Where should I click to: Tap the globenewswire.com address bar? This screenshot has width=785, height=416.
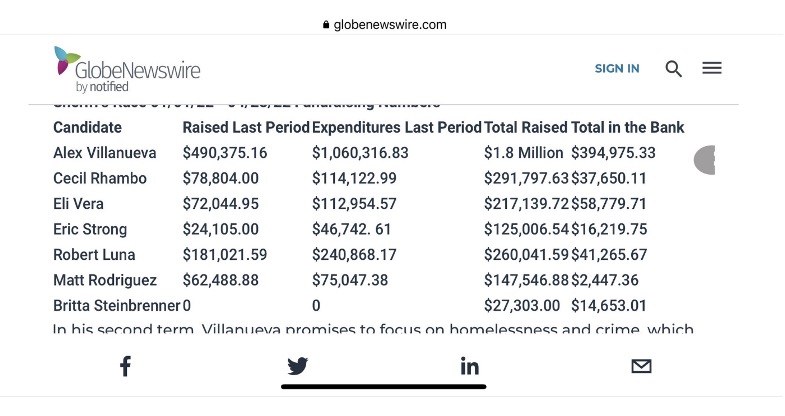[x=392, y=25]
